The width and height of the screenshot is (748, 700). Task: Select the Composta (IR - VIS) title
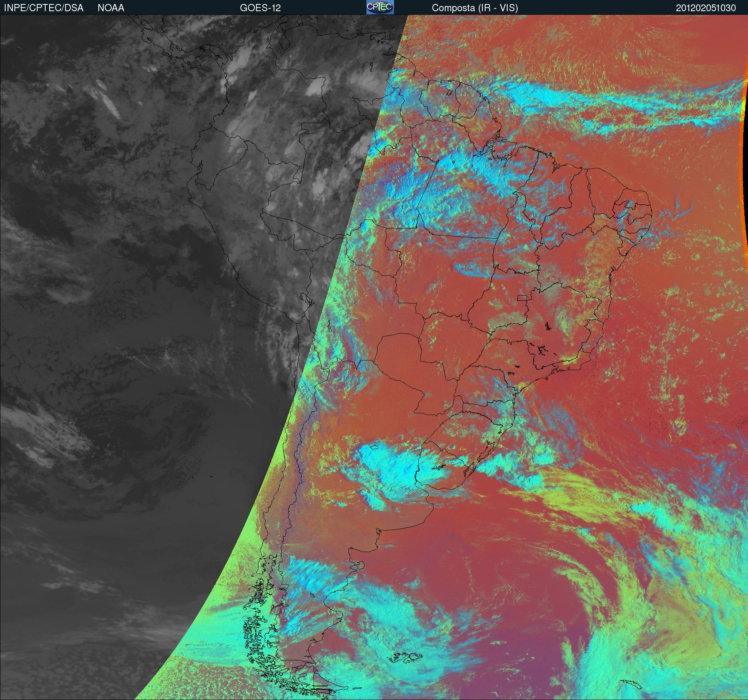pos(475,8)
